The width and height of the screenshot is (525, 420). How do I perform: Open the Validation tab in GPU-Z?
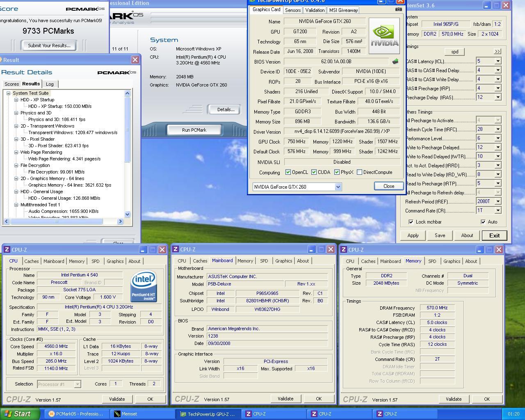(315, 10)
